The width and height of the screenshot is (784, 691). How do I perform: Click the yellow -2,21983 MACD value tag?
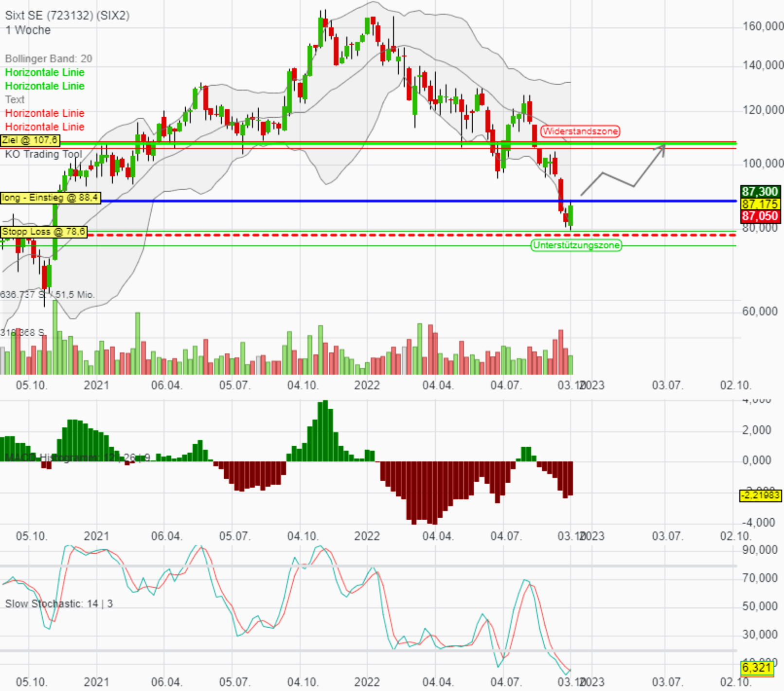pyautogui.click(x=760, y=495)
